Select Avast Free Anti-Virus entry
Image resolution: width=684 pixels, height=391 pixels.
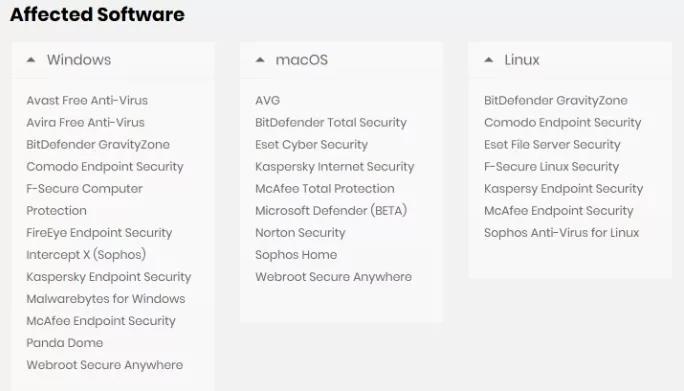[x=87, y=100]
